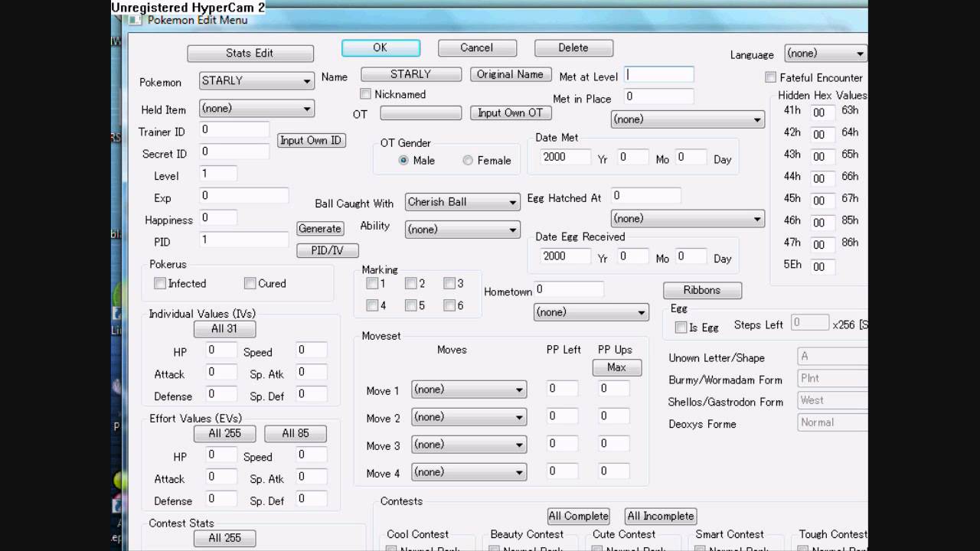The image size is (980, 551).
Task: Set IVs with All 31 button
Action: [224, 328]
